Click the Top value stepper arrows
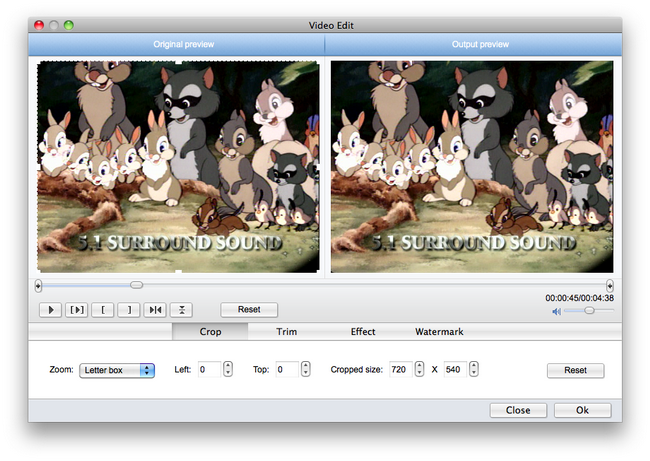 [306, 369]
